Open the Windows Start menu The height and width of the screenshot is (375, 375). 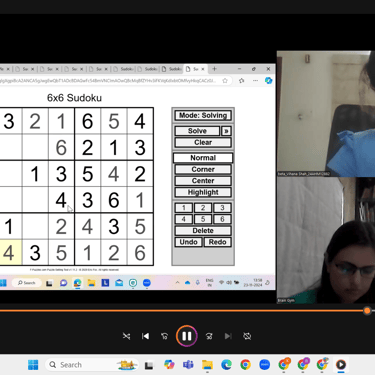coord(33,365)
